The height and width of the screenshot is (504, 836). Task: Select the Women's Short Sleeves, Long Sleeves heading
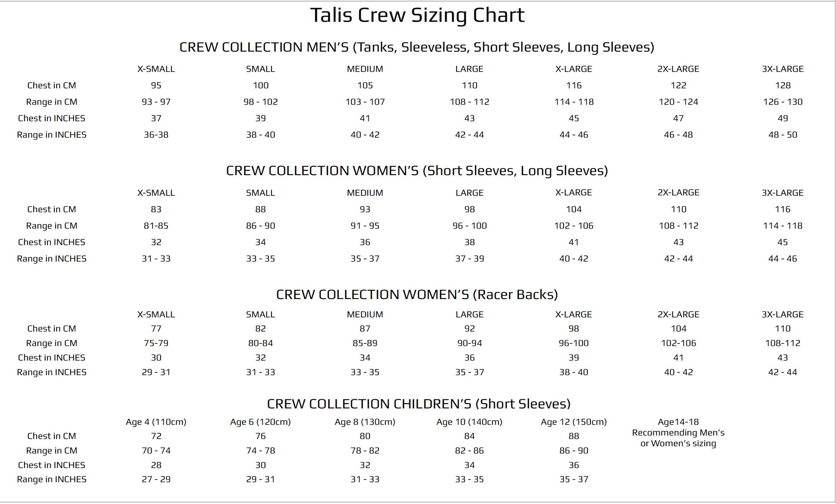tap(417, 171)
